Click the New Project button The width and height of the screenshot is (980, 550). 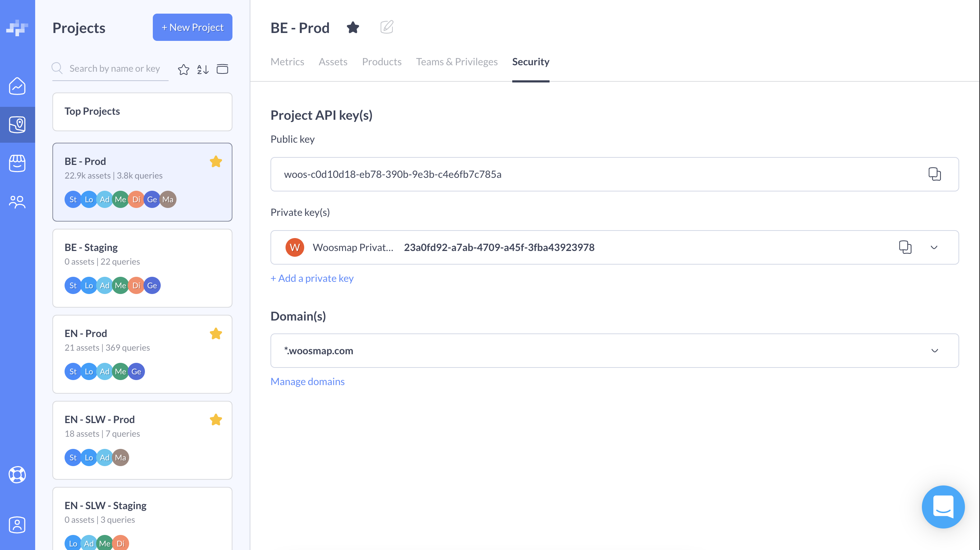[x=193, y=27]
